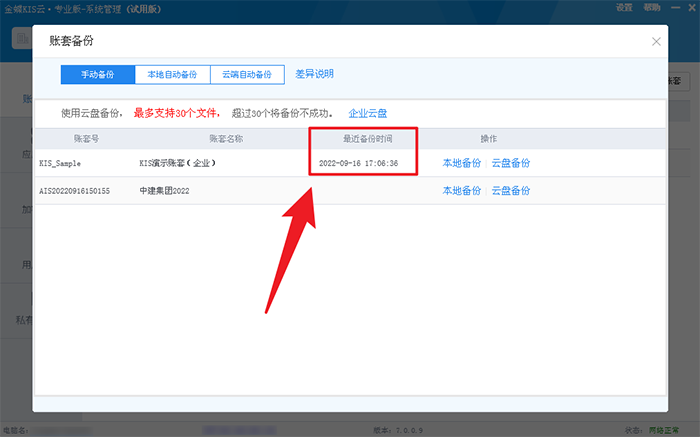Click 本地备份 for KIS_Sample
This screenshot has height=437, width=700.
[x=462, y=163]
